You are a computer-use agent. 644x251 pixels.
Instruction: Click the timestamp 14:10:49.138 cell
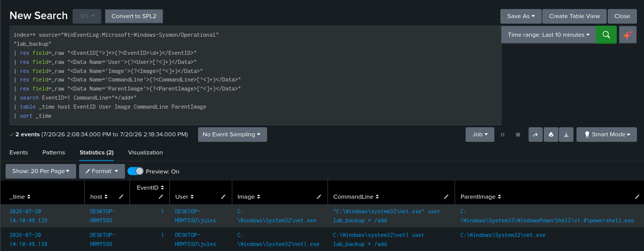tap(42, 239)
